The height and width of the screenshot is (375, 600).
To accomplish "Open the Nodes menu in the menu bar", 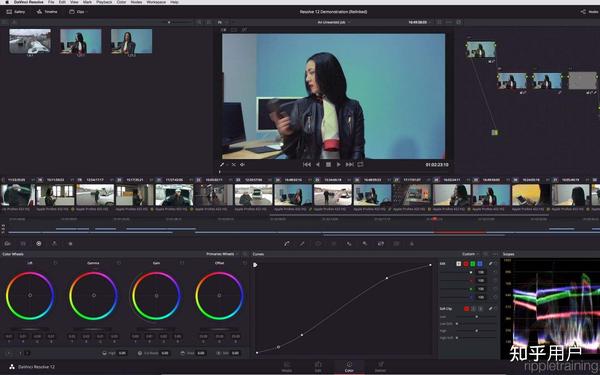I will (136, 2).
